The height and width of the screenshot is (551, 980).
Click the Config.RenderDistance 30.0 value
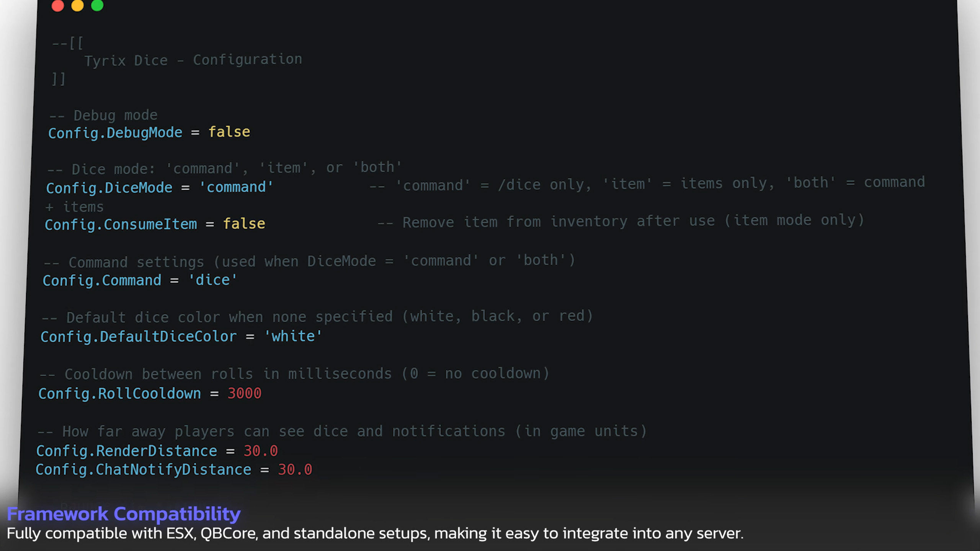tap(261, 451)
